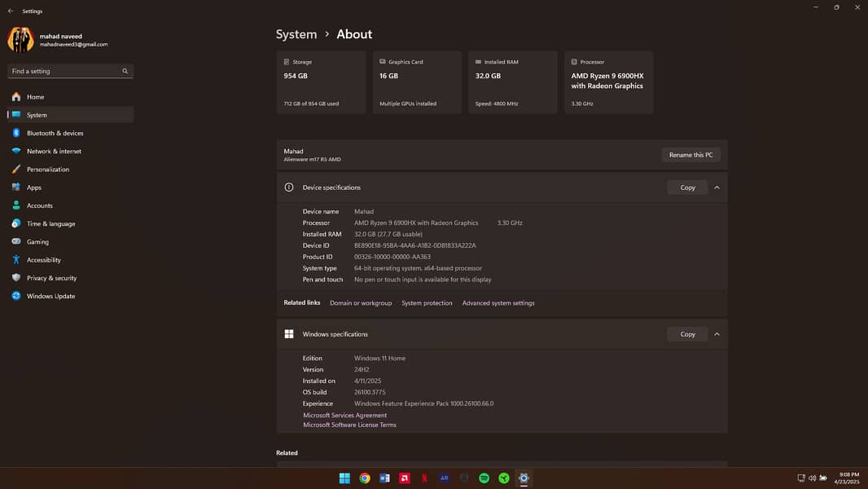
Task: Open Accessibility settings
Action: [70, 260]
